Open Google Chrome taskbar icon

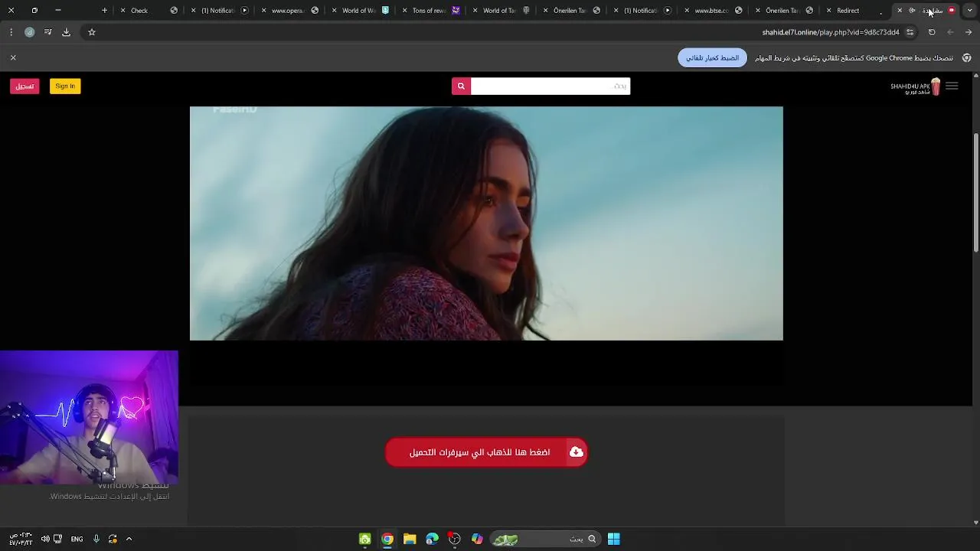point(387,539)
